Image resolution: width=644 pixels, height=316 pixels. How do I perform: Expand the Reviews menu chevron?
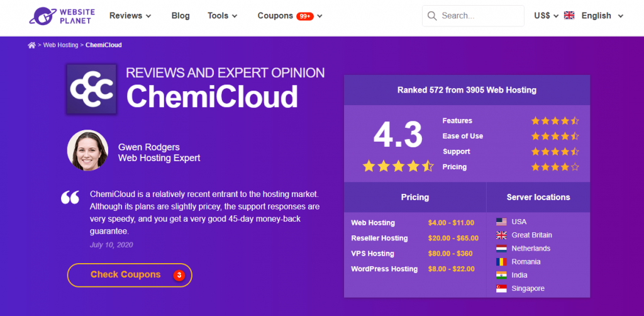(x=148, y=16)
